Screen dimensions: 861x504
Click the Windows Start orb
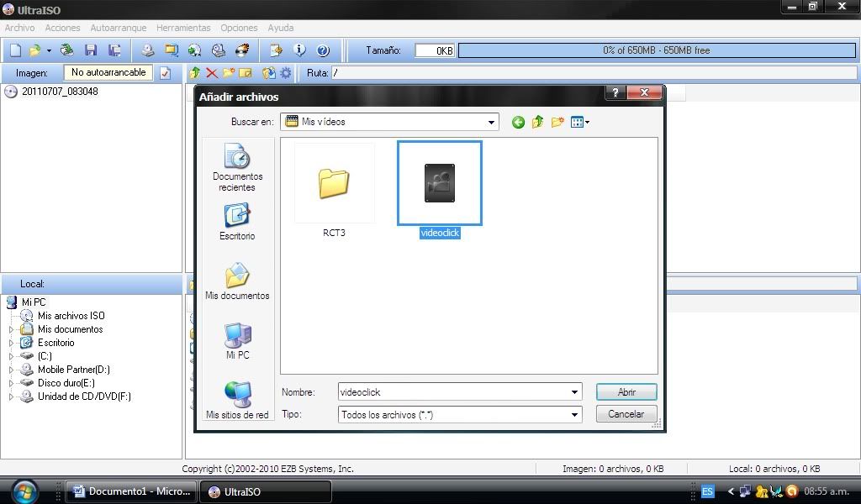coord(24,491)
